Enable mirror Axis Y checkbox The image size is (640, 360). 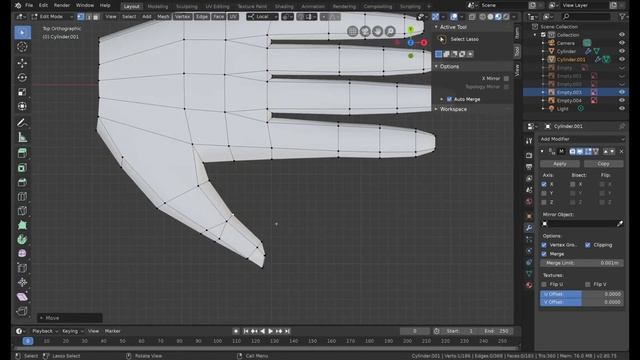(544, 193)
